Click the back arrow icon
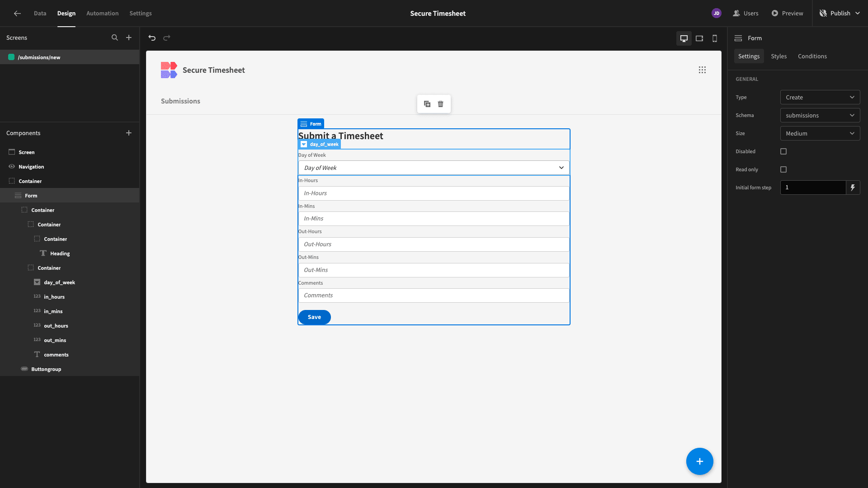Viewport: 868px width, 488px height. (17, 14)
